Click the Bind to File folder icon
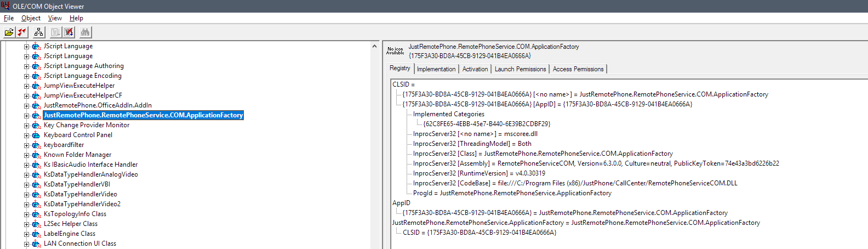 (9, 32)
